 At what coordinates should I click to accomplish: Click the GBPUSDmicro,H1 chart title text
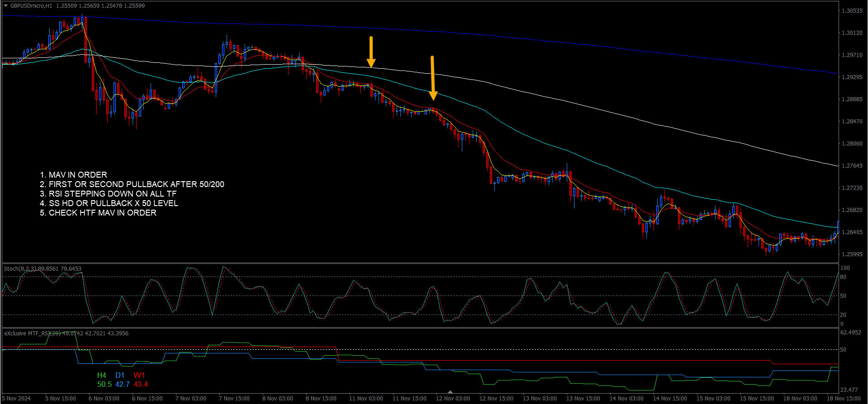coord(31,6)
